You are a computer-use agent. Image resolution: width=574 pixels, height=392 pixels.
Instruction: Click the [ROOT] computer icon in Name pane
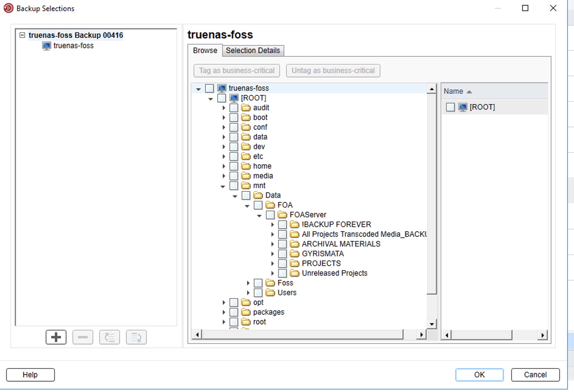click(463, 107)
